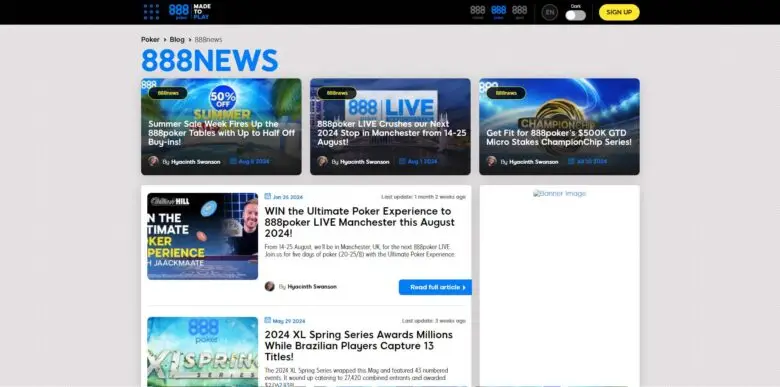Viewport: 780px width, 387px height.
Task: Click Hyacinth Swanson on 888 LIVE card
Action: [365, 162]
